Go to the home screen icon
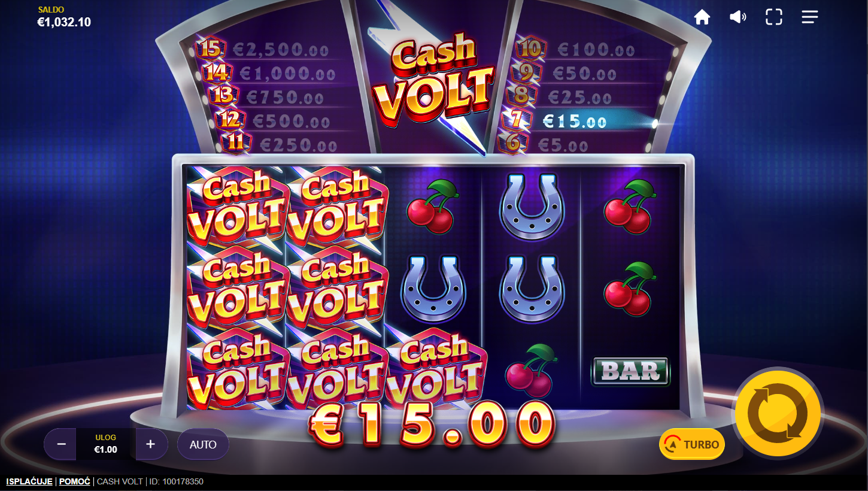This screenshot has width=868, height=491. pos(702,17)
